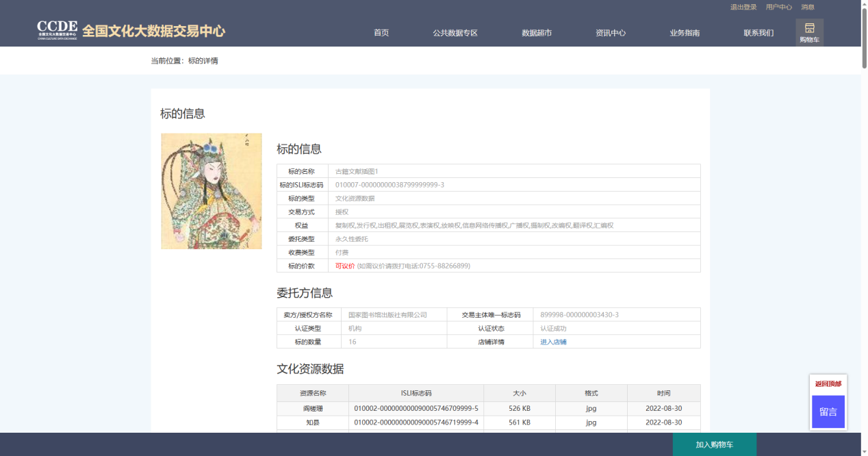
Task: Select 业务指南 navigation item
Action: point(685,33)
